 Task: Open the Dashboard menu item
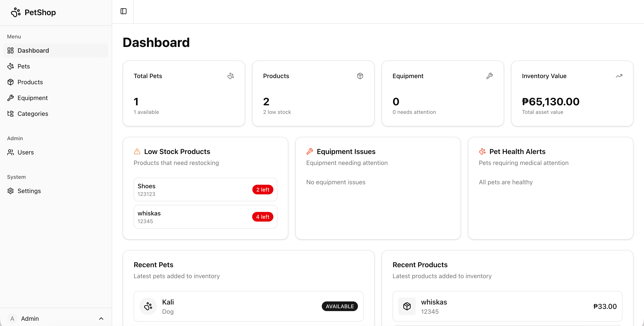click(x=56, y=51)
